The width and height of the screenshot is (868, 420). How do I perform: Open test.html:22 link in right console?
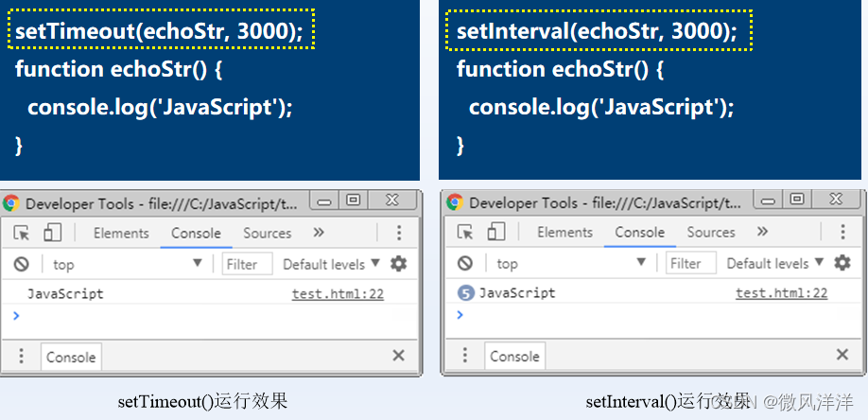pos(782,293)
